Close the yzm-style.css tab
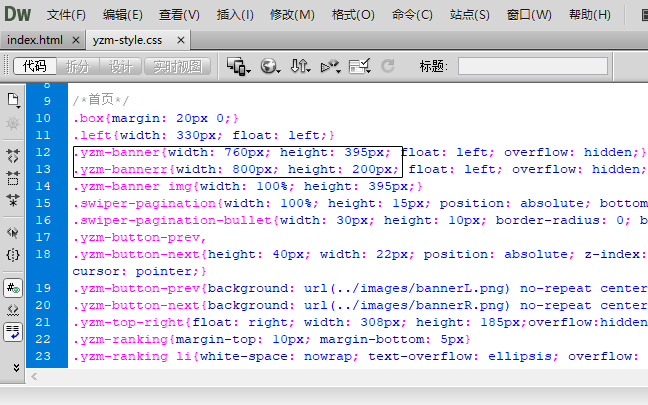This screenshot has height=405, width=648. 180,40
